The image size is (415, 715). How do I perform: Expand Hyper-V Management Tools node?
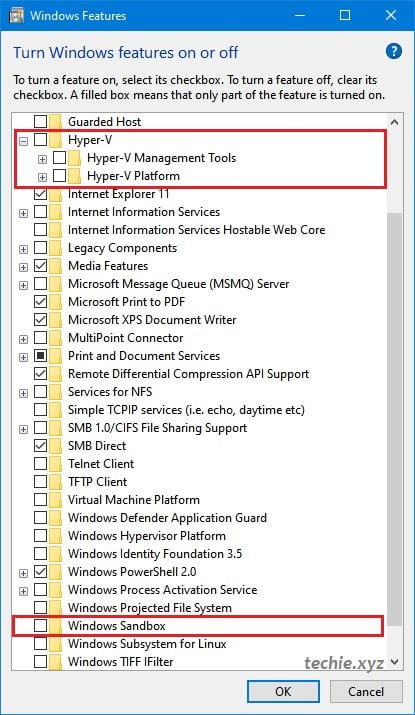(x=42, y=159)
